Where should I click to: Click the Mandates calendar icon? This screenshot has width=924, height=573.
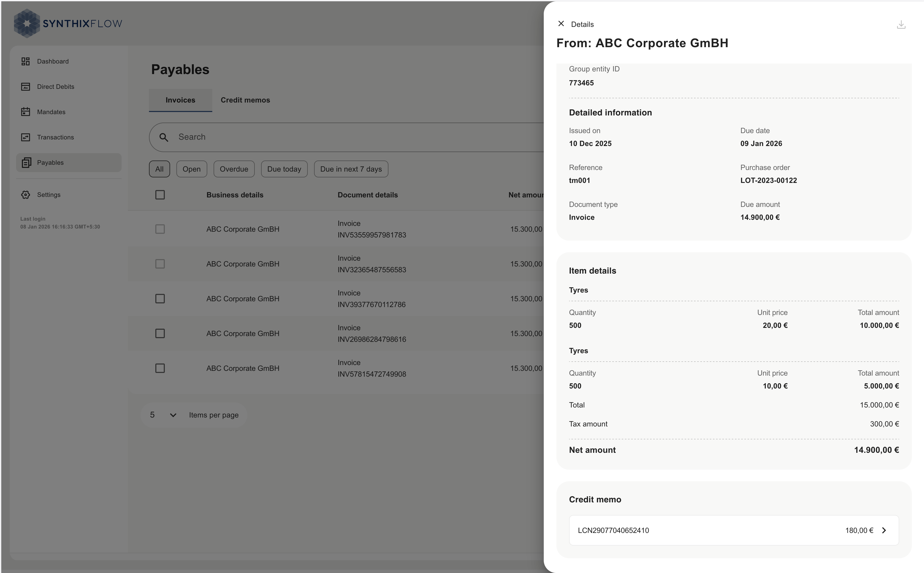pyautogui.click(x=25, y=112)
